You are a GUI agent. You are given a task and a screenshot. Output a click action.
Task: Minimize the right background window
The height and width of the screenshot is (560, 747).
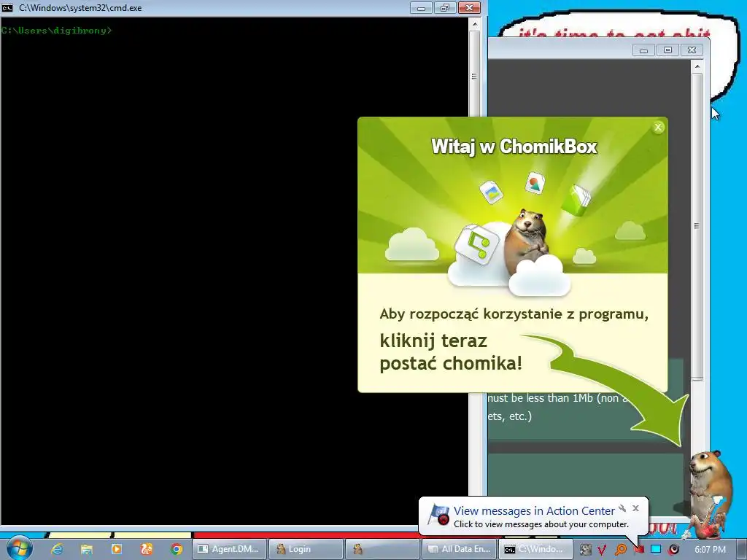pos(643,50)
